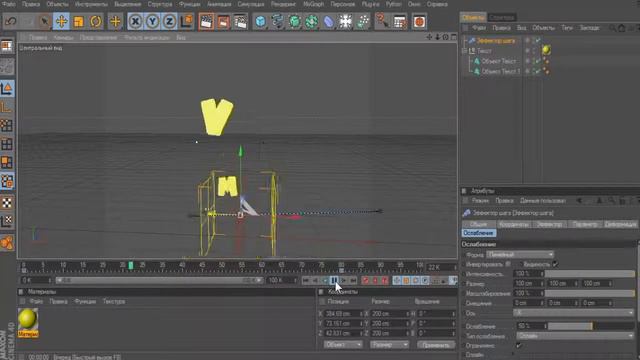Go to the end of animation
Viewport: 640px width, 360px height.
tap(353, 280)
